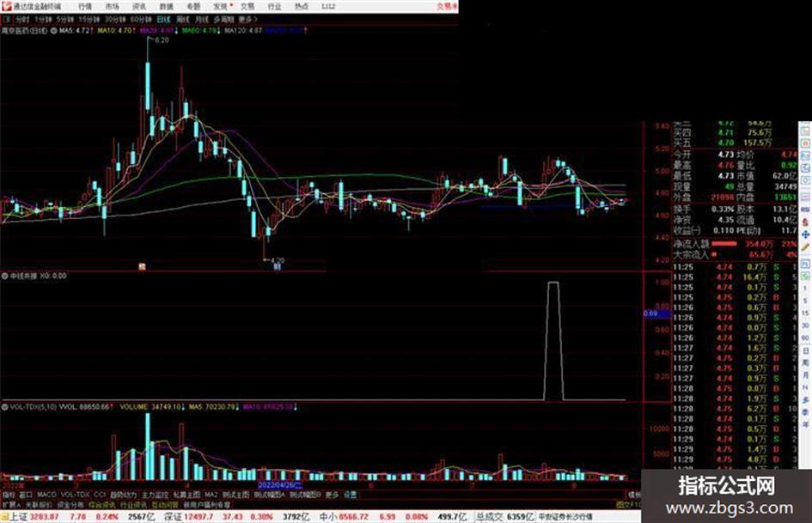The image size is (812, 523).
Task: Click the 11:25 16.4万 trade tick row
Action: (735, 277)
